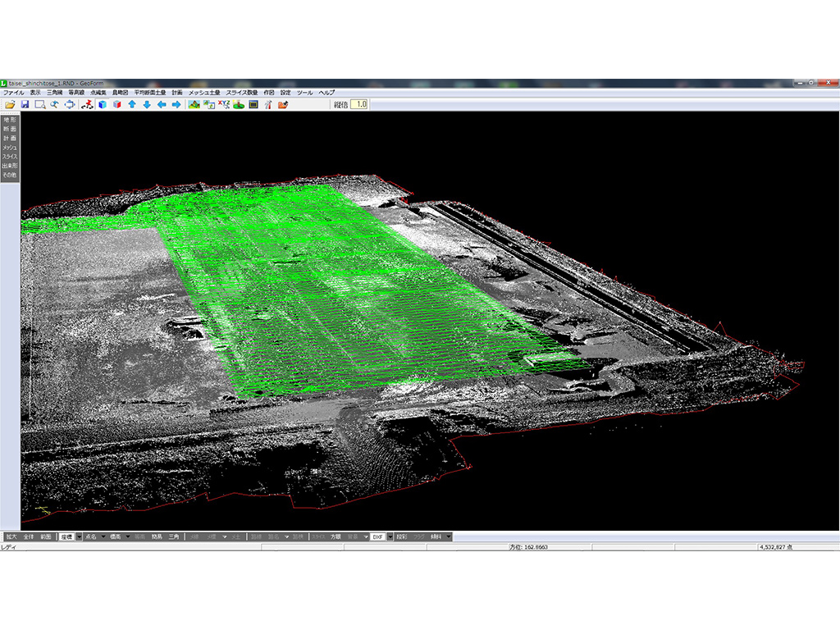The image size is (840, 630).
Task: Click the green terrain landscape icon
Action: click(194, 105)
